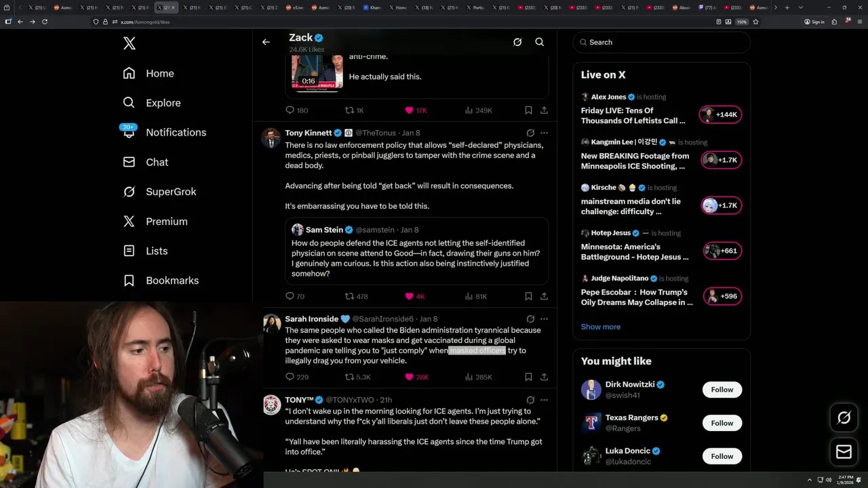Screen dimensions: 868x488
Task: Open Tony Kinnett's profile name
Action: tap(309, 133)
